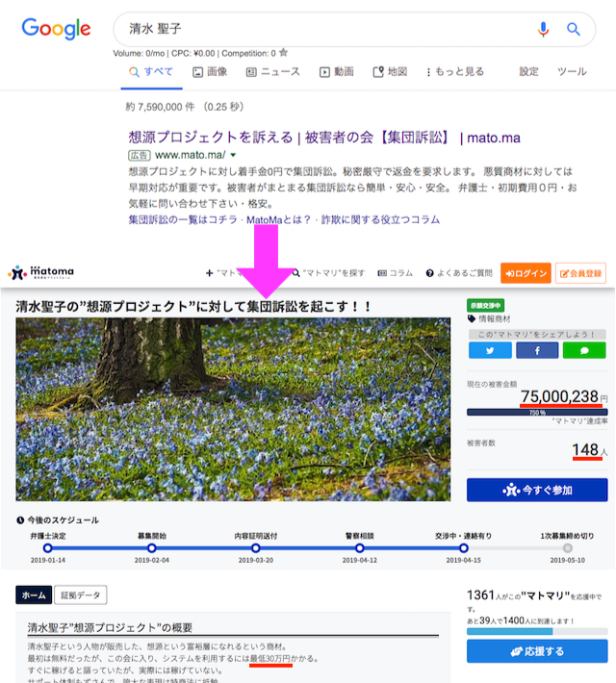Open the コラム header link

(x=396, y=273)
